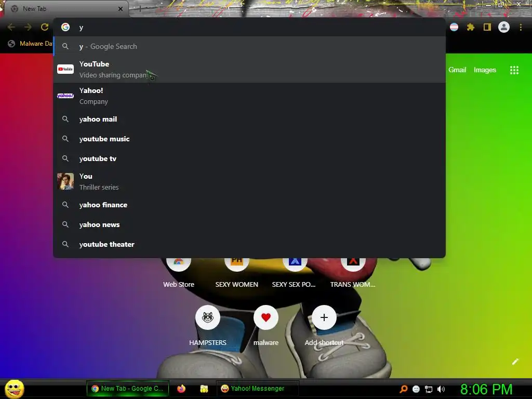Click the customize page pencil icon
Screen dimensions: 532x399
pyautogui.click(x=515, y=362)
